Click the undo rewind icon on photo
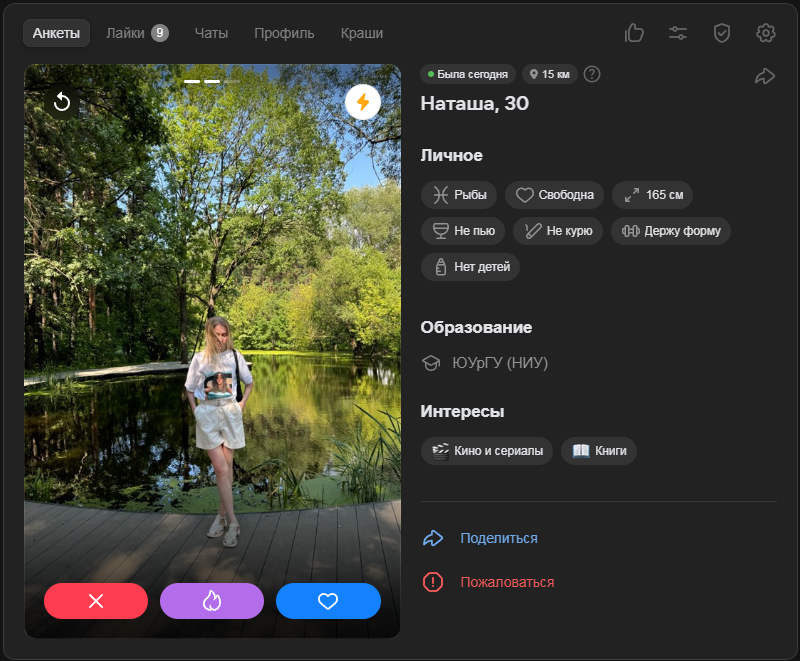Screen dimensions: 800x661 coord(62,102)
